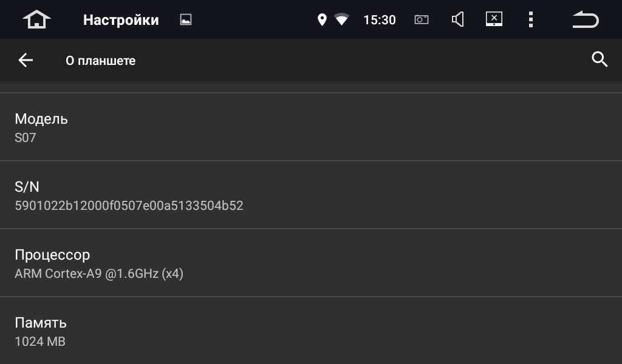Open the three-dot overflow menu
The image size is (622, 364).
[531, 19]
